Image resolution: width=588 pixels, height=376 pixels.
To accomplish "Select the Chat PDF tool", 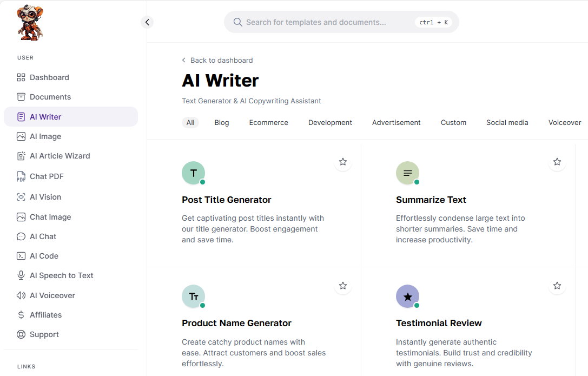I will click(47, 176).
